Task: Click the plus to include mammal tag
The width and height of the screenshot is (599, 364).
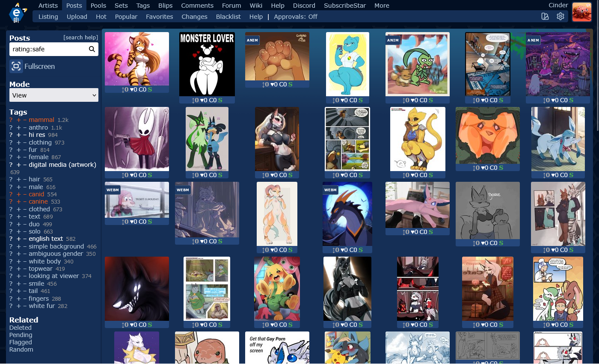Action: 18,120
